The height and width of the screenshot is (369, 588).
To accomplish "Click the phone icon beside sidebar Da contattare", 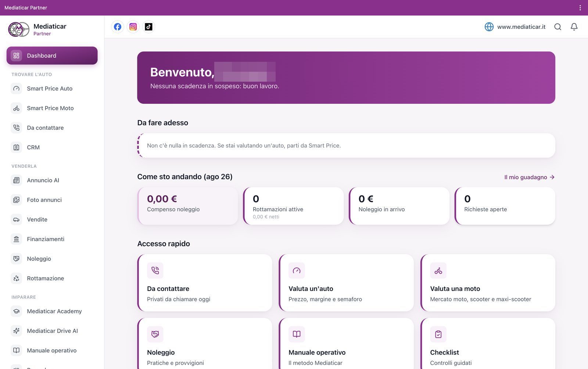I will pos(16,128).
